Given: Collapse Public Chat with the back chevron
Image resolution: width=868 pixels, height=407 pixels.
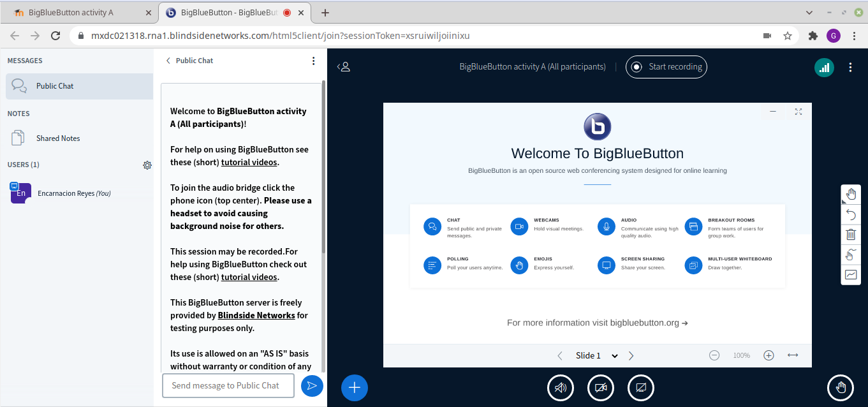Looking at the screenshot, I should point(168,61).
